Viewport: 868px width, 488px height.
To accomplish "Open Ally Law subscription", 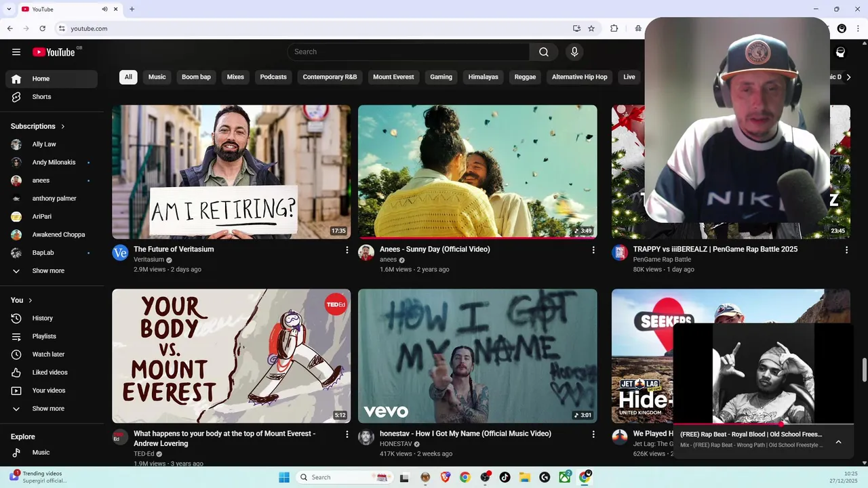I will click(52, 144).
